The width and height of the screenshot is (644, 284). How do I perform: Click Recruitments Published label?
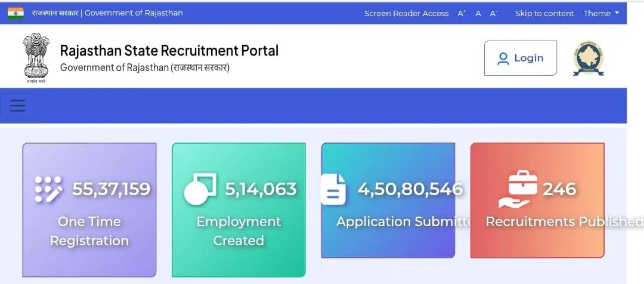click(564, 221)
